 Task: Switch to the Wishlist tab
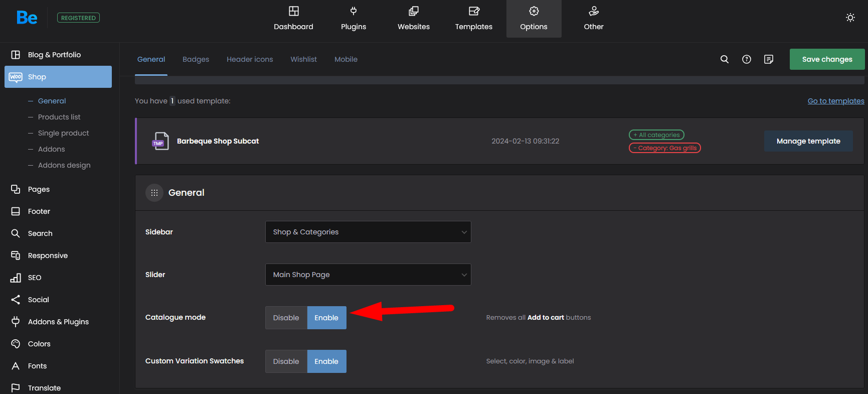pos(304,59)
